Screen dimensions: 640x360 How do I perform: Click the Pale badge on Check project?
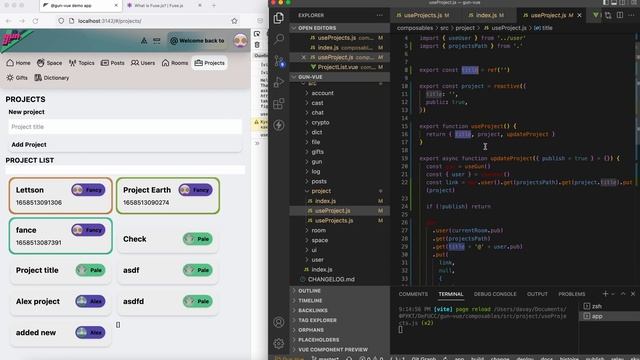(198, 239)
